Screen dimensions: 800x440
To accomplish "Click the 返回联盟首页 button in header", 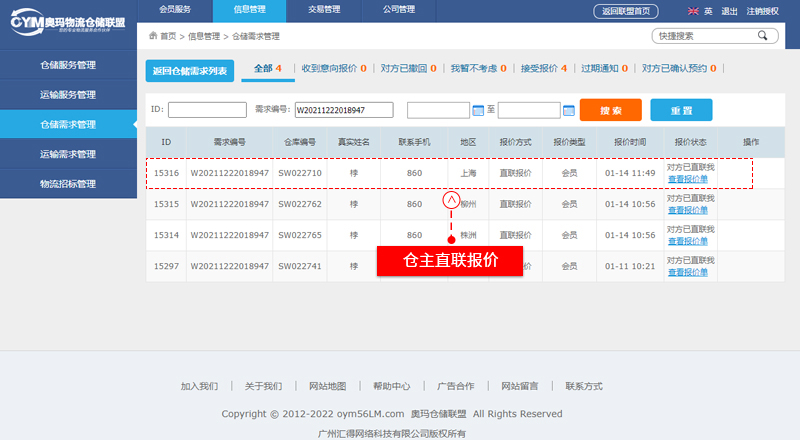I will [x=627, y=11].
